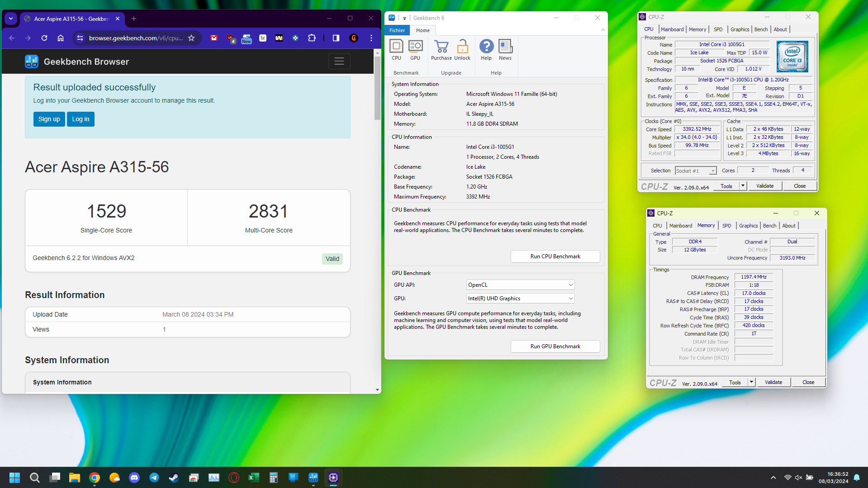Open Bench tab in bottom CPU-Z window
Viewport: 868px width, 488px height.
[769, 226]
